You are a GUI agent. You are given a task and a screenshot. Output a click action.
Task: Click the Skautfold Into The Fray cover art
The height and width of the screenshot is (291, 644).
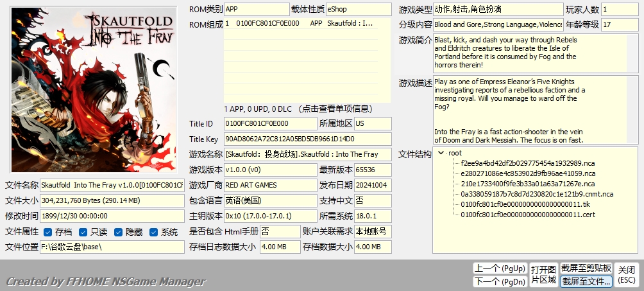94,90
